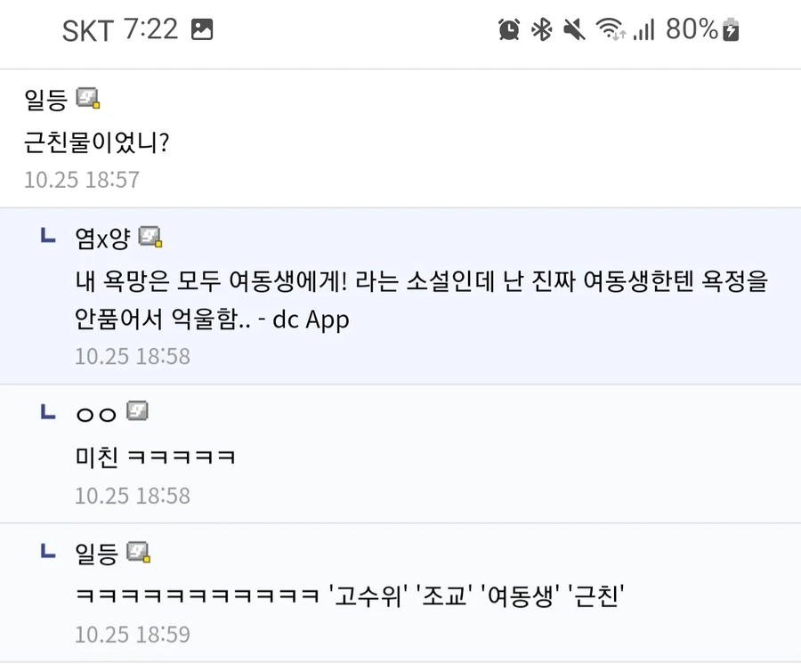Tap the Bluetooth icon in the status bar
Screen dimensions: 801x672
541,28
